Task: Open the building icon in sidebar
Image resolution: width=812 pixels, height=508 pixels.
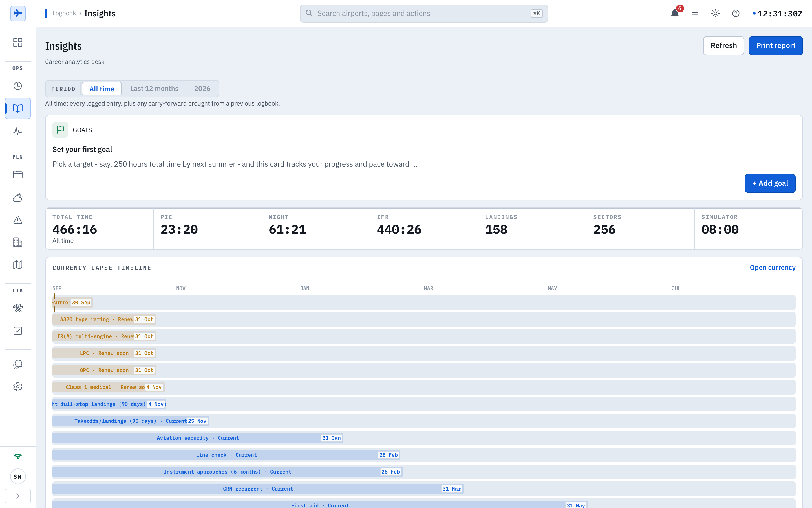Action: point(18,242)
